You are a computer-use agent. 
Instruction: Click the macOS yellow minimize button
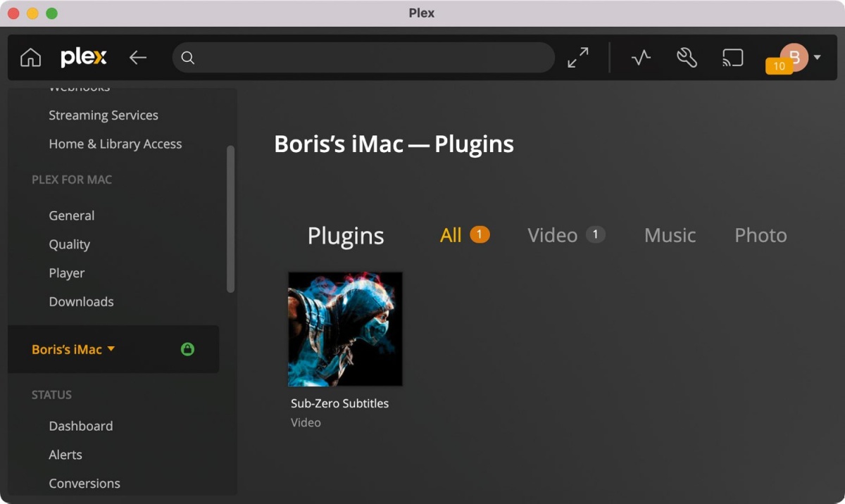[32, 13]
